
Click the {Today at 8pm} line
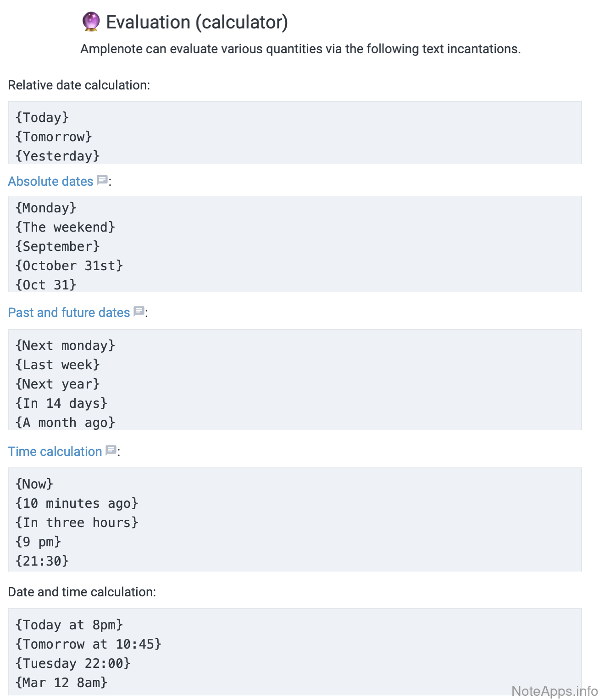point(69,625)
